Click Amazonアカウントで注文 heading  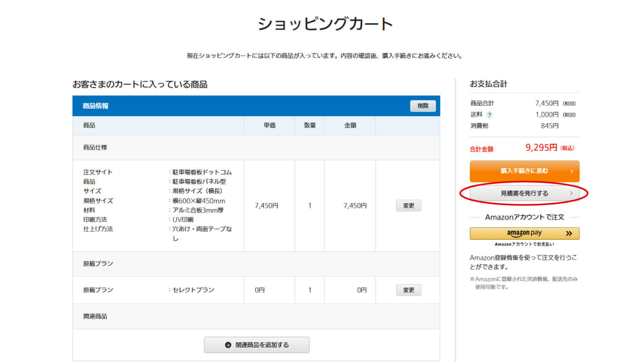tap(524, 217)
